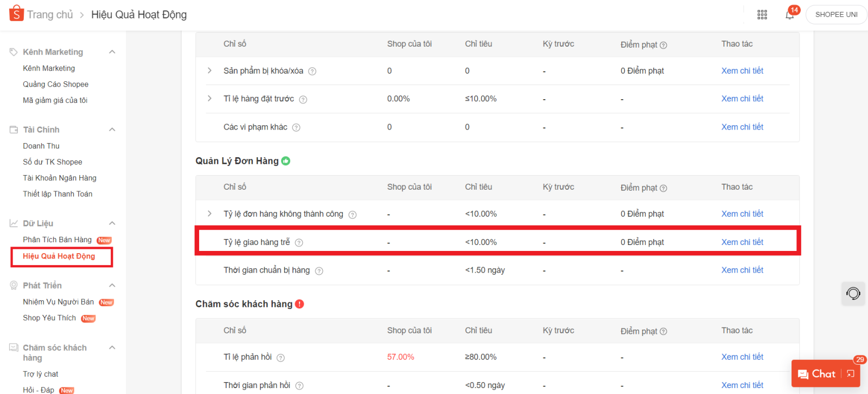
Task: Click the customer support headset icon
Action: [853, 294]
